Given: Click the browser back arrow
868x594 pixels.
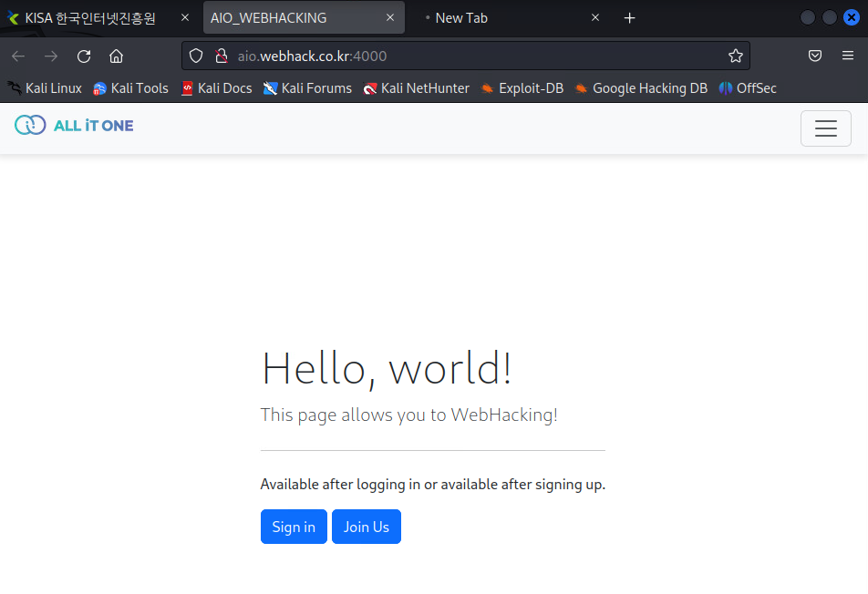Looking at the screenshot, I should pos(18,56).
